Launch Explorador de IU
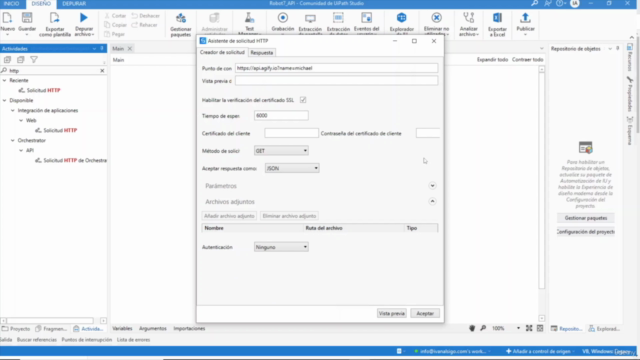The height and width of the screenshot is (360, 640). point(402,18)
